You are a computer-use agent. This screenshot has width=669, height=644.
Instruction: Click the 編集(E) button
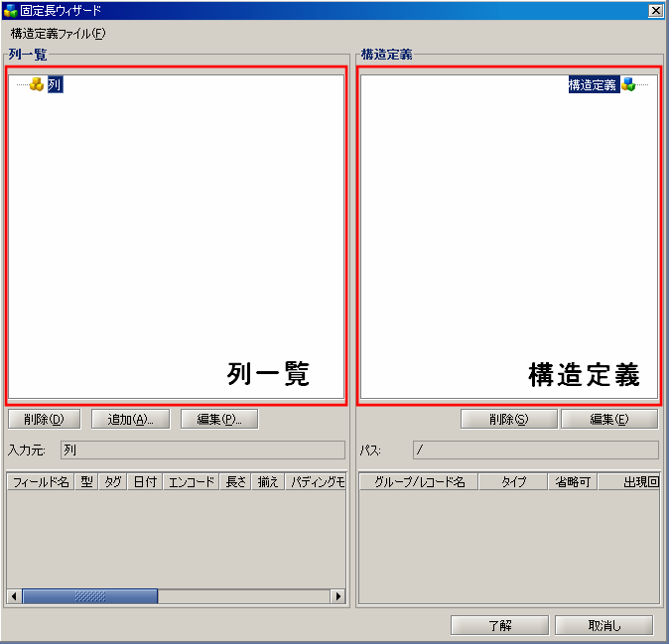click(x=609, y=419)
